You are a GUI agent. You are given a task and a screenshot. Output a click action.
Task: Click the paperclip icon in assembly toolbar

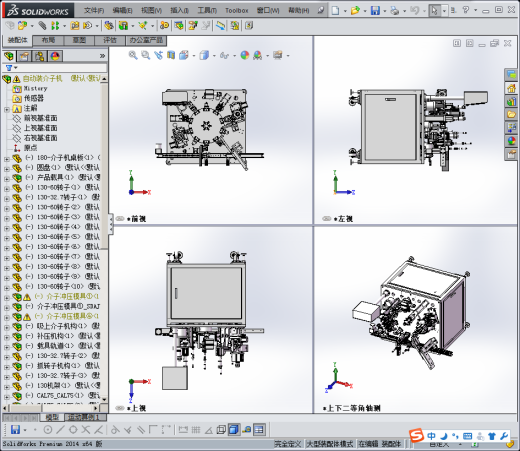pyautogui.click(x=42, y=25)
